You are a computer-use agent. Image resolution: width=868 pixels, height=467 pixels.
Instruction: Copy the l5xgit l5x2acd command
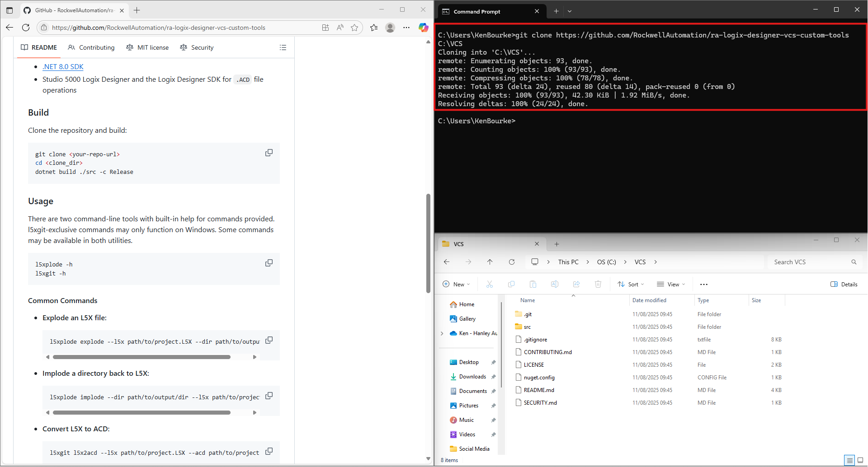[269, 451]
